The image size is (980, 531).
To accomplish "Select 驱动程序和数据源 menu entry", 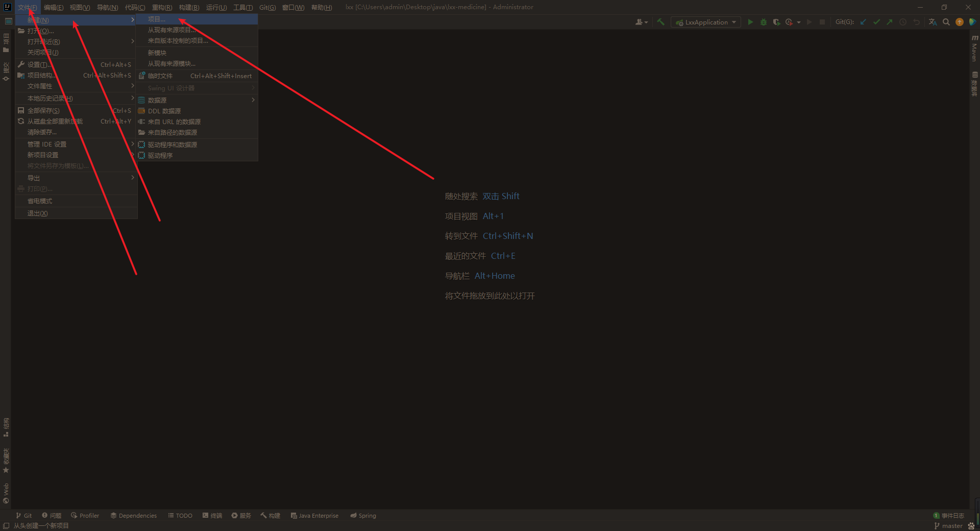I will click(197, 145).
